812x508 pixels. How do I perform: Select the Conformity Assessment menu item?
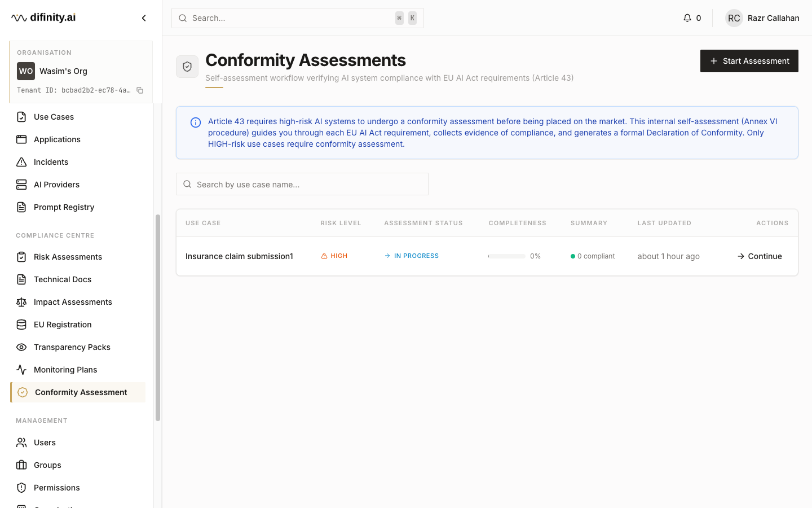[x=78, y=392]
